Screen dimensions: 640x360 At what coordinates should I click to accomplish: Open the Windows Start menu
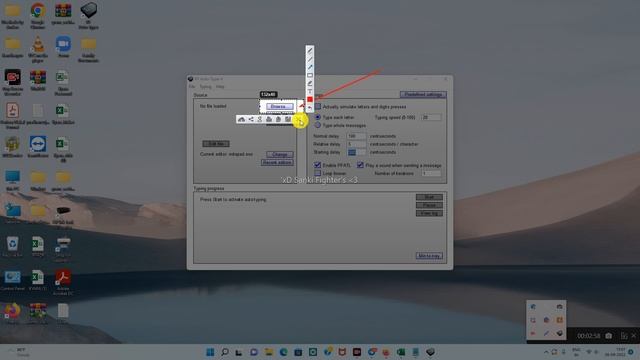coord(210,352)
